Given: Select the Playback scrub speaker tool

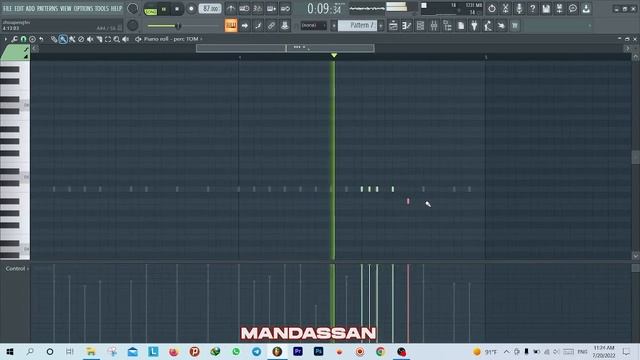Looking at the screenshot, I should point(126,39).
